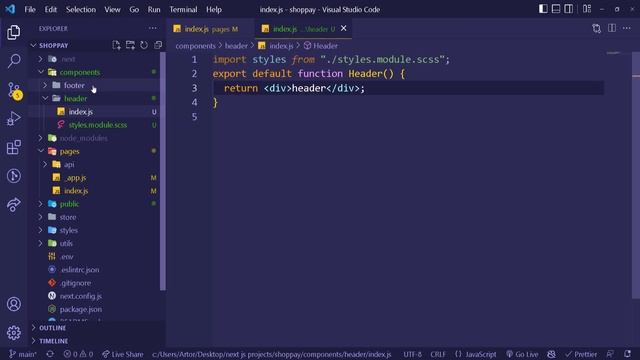Expand the utils folder
The height and width of the screenshot is (360, 640).
[40, 243]
